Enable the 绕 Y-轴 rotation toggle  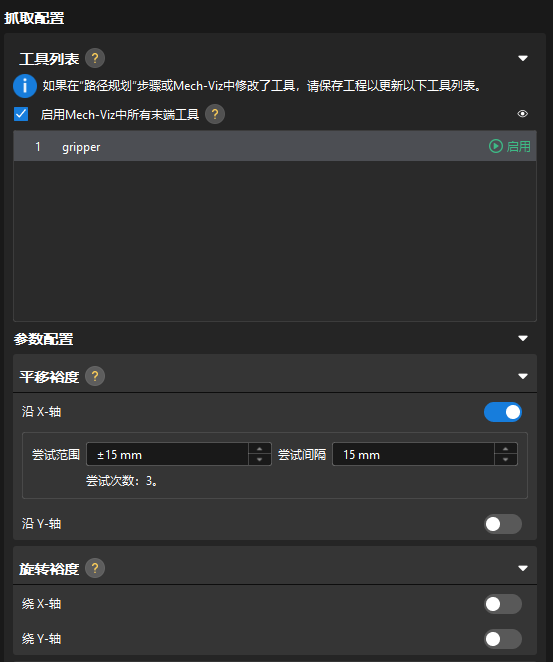[503, 639]
